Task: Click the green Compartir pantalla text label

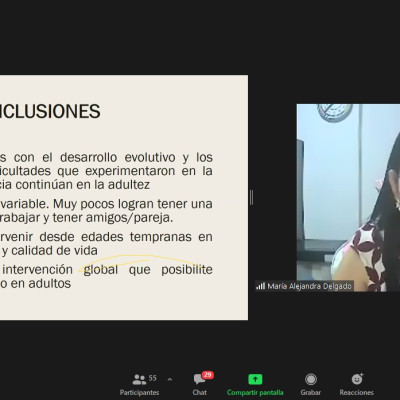Action: pyautogui.click(x=255, y=392)
